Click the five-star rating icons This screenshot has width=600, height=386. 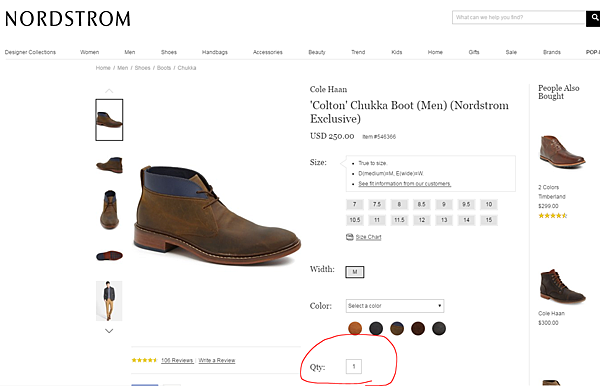pos(144,360)
